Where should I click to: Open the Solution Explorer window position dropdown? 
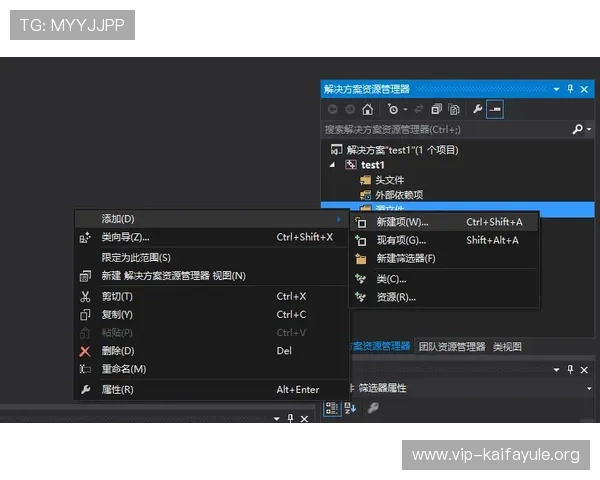coord(556,90)
